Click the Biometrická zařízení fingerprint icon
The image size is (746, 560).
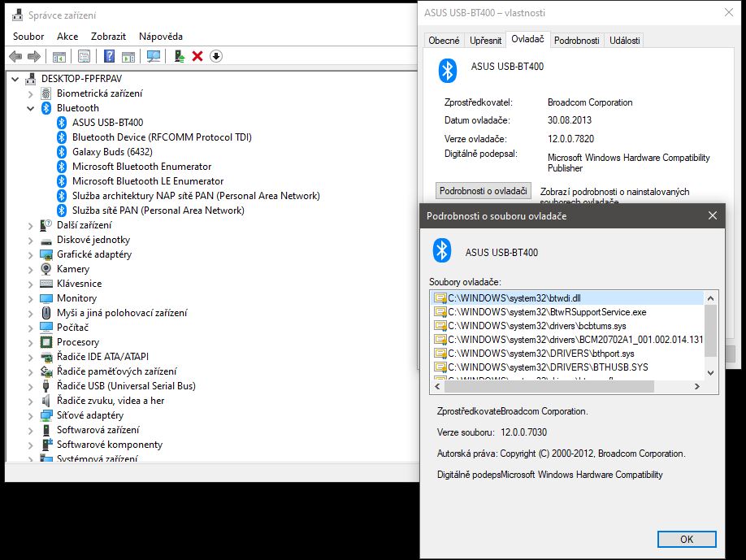pyautogui.click(x=46, y=93)
